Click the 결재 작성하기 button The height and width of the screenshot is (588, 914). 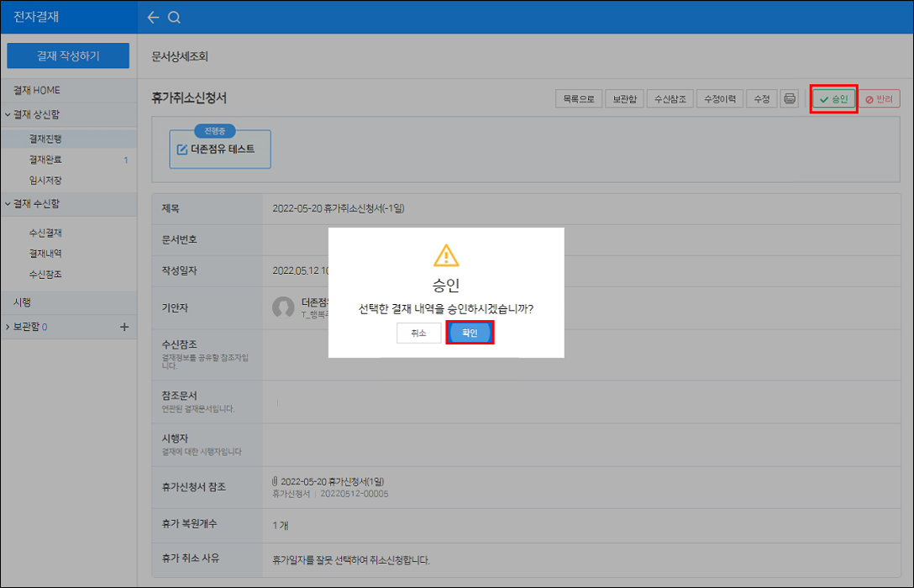point(68,56)
